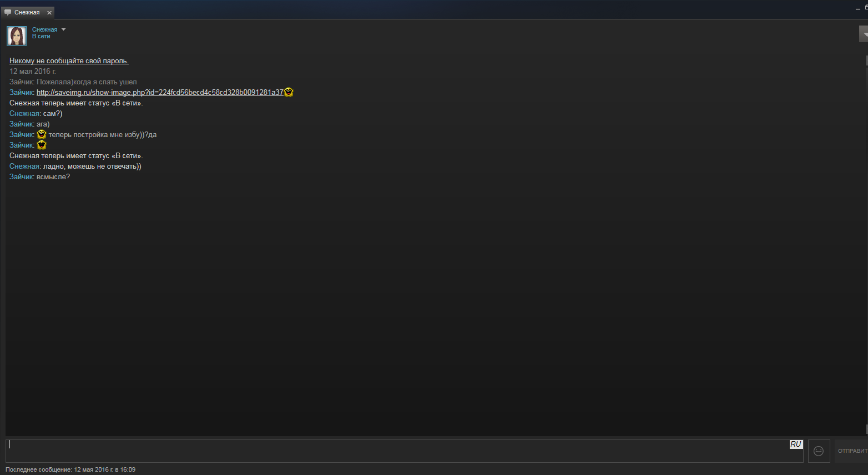Open the gray dropdown button at top right
The image size is (868, 475).
(x=864, y=34)
